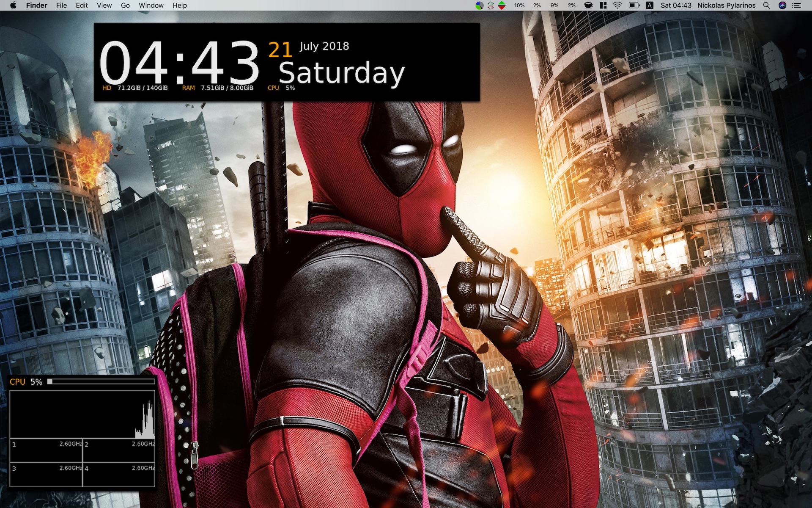The image size is (812, 508).
Task: Open the Go menu
Action: 125,6
